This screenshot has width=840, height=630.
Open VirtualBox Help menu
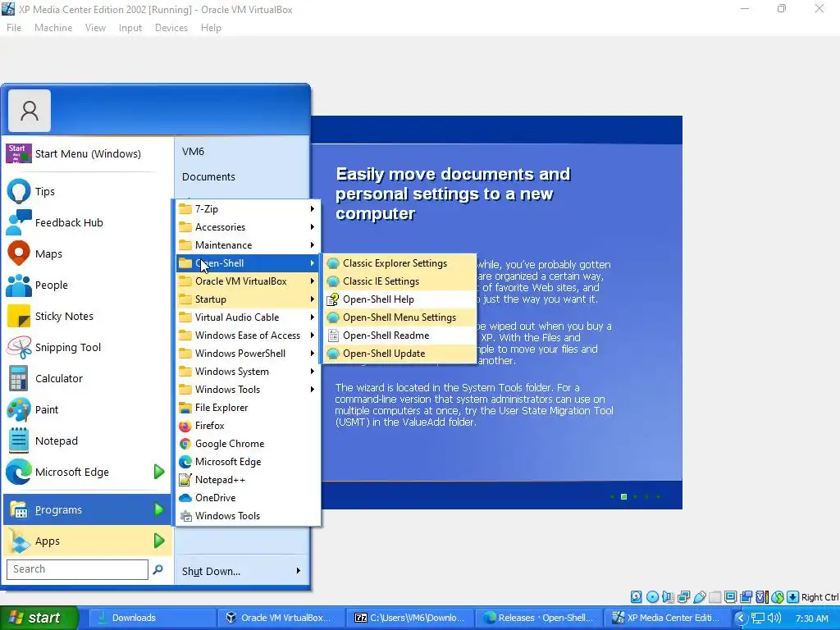pyautogui.click(x=211, y=28)
